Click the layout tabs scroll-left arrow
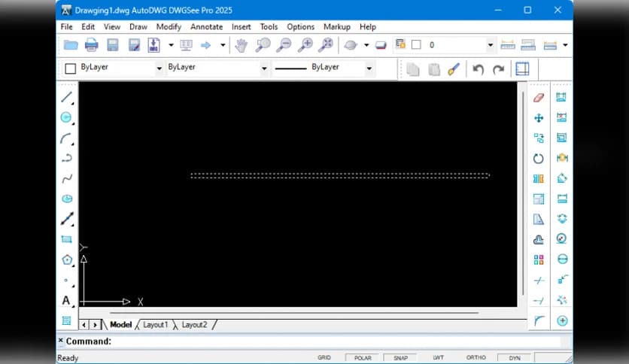Image resolution: width=629 pixels, height=364 pixels. (84, 325)
